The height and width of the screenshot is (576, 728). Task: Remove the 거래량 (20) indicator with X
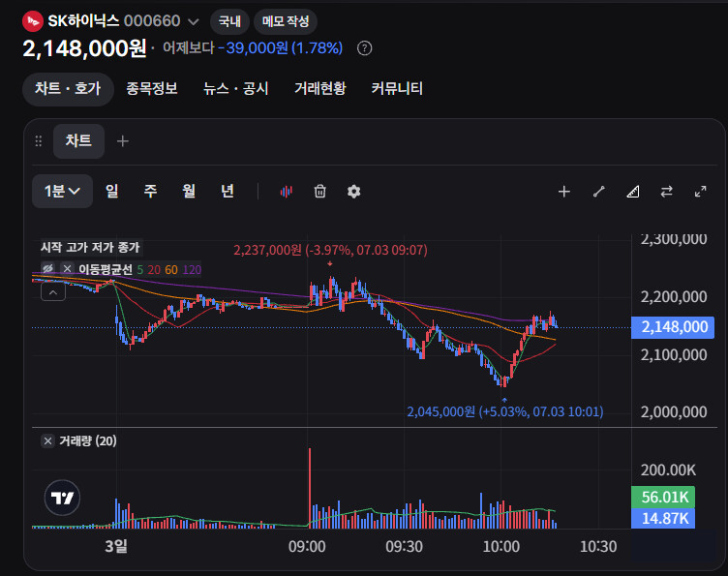coord(47,440)
